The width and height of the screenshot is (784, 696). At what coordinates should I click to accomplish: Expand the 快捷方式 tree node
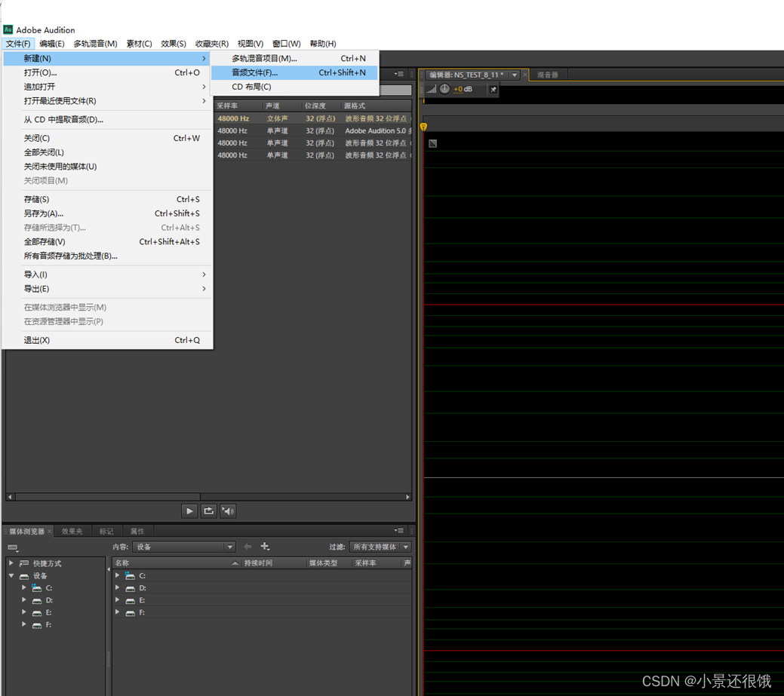11,563
